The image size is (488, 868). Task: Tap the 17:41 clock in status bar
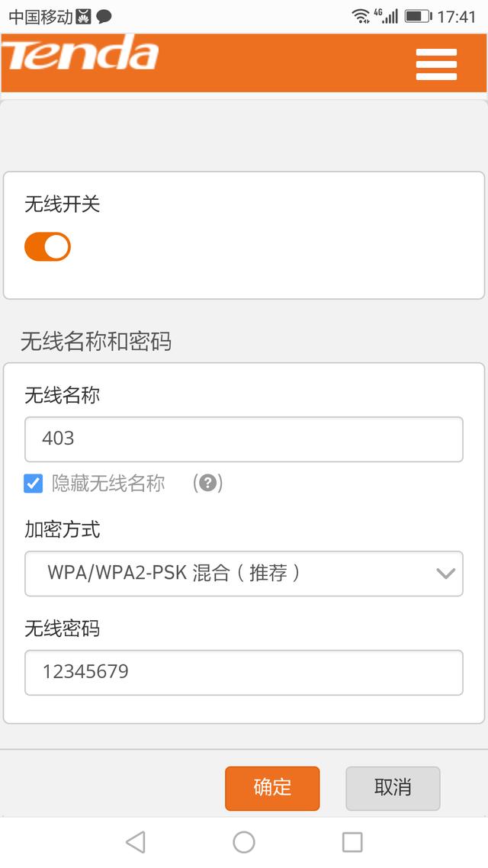457,17
